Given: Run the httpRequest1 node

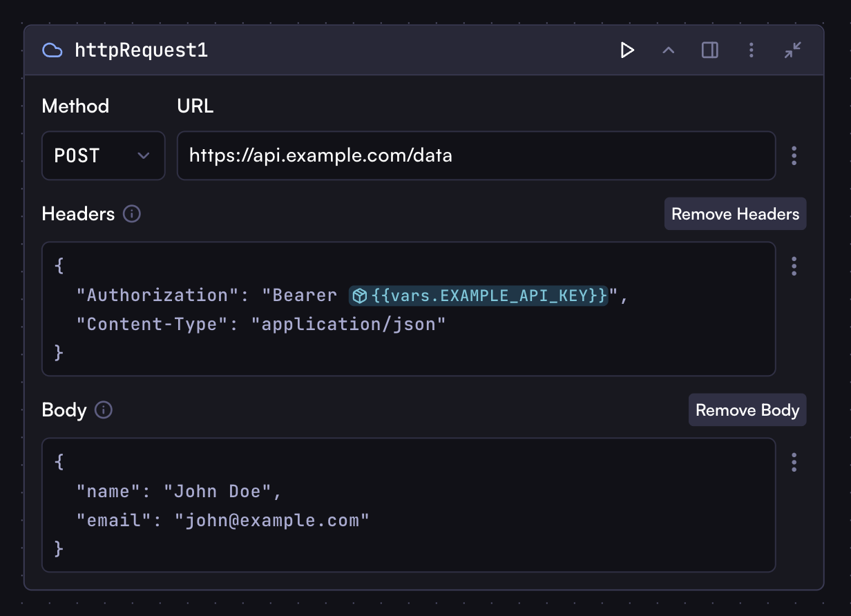Looking at the screenshot, I should [627, 50].
